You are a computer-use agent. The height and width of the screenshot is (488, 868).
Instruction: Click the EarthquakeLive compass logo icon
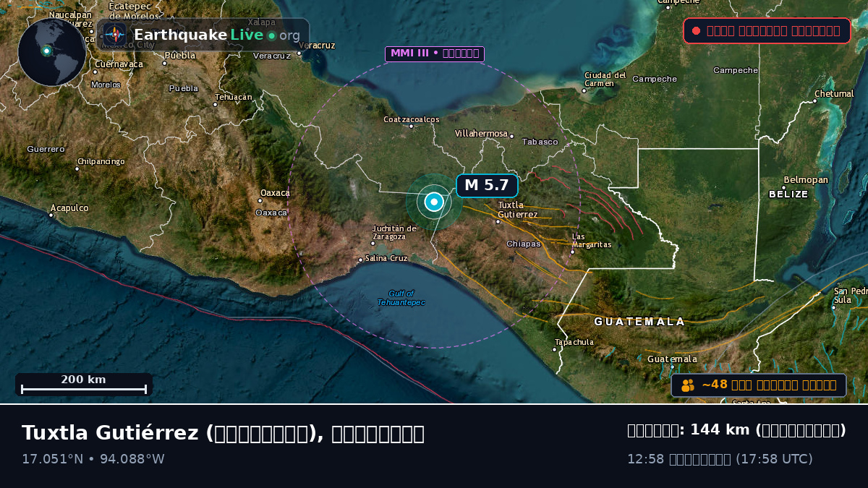point(114,34)
